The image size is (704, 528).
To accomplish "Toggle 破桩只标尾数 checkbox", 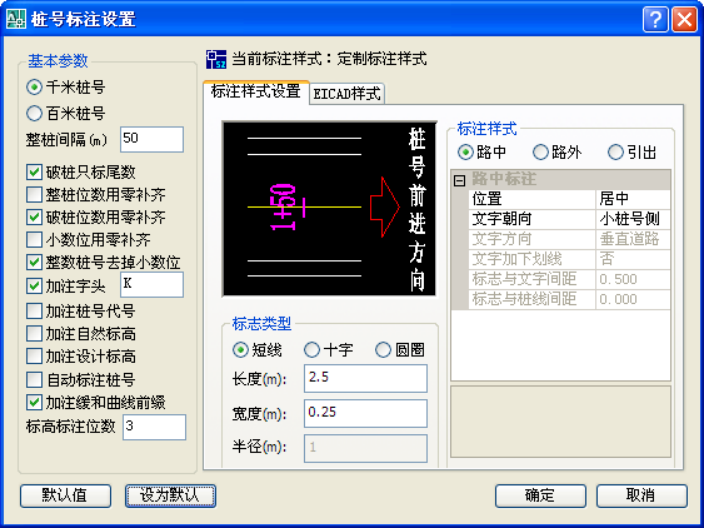I will 35,172.
